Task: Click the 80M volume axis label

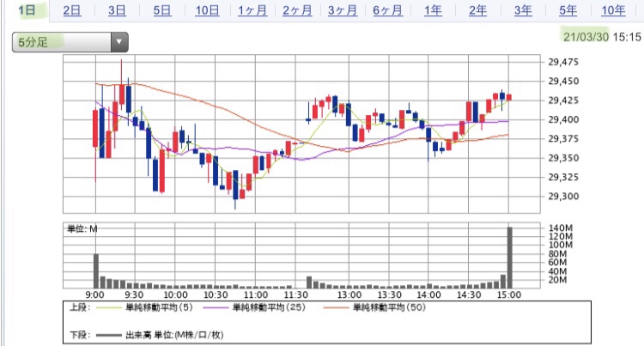Action: [x=558, y=253]
